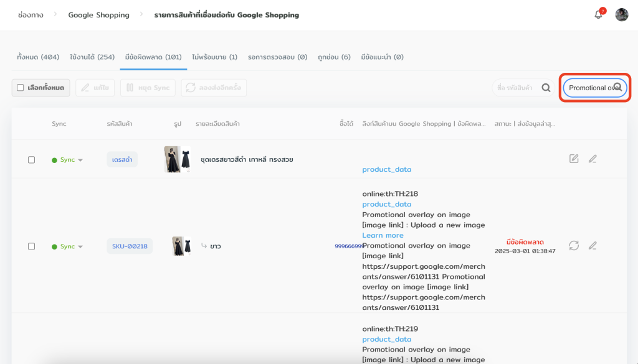This screenshot has width=638, height=364.
Task: Click pencil icon on SKU-00218 row
Action: click(593, 246)
